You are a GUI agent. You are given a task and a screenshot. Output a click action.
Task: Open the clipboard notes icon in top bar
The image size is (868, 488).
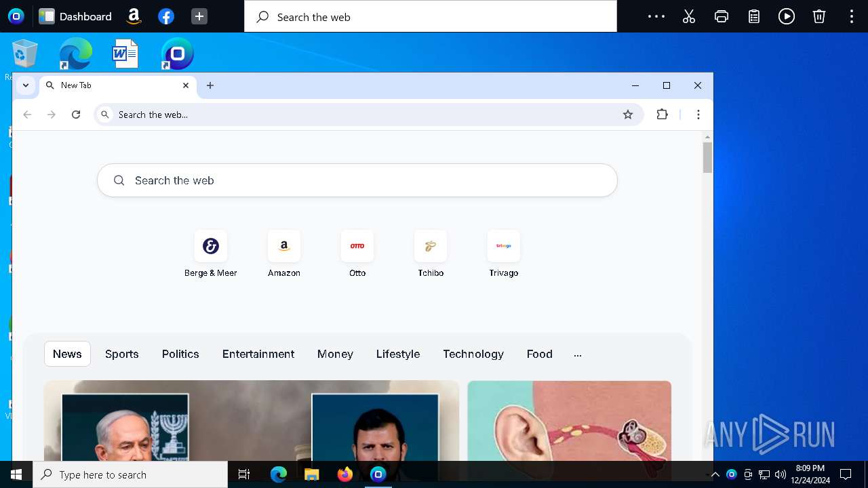click(754, 16)
